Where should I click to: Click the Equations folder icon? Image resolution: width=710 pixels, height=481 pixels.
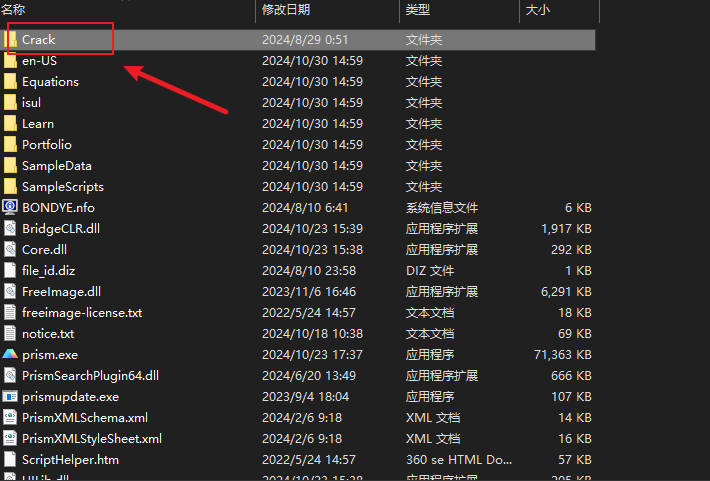(x=10, y=82)
